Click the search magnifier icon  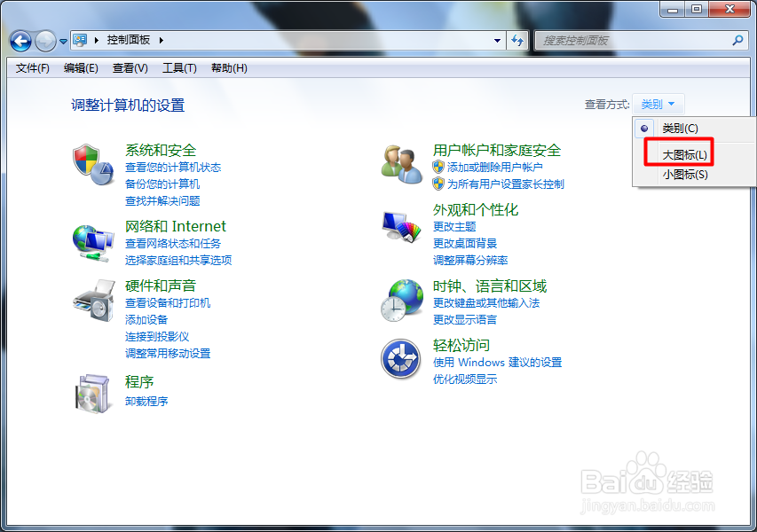pyautogui.click(x=737, y=41)
